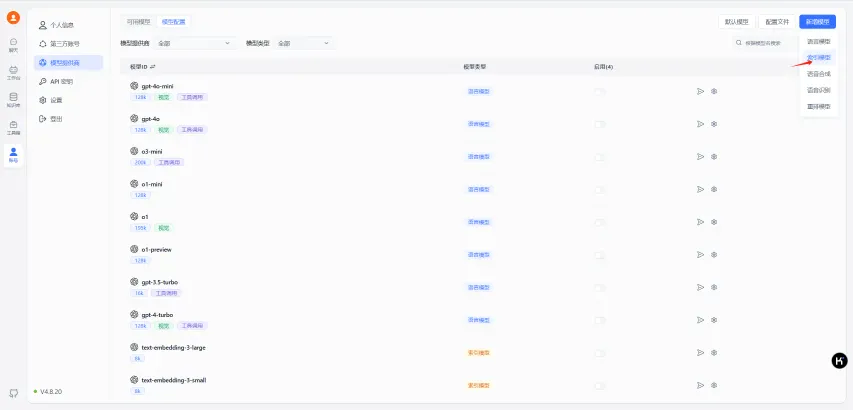Screen dimensions: 853x410
Task: Click the 语言模型 type badge for gpt-4o row
Action: (479, 125)
